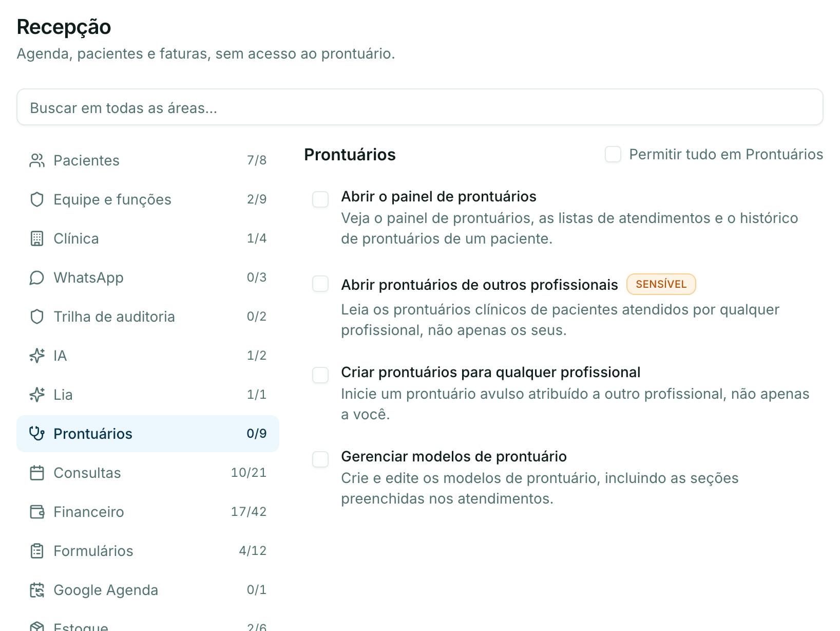
Task: Click the Trilha de auditoria shield icon
Action: coord(37,317)
